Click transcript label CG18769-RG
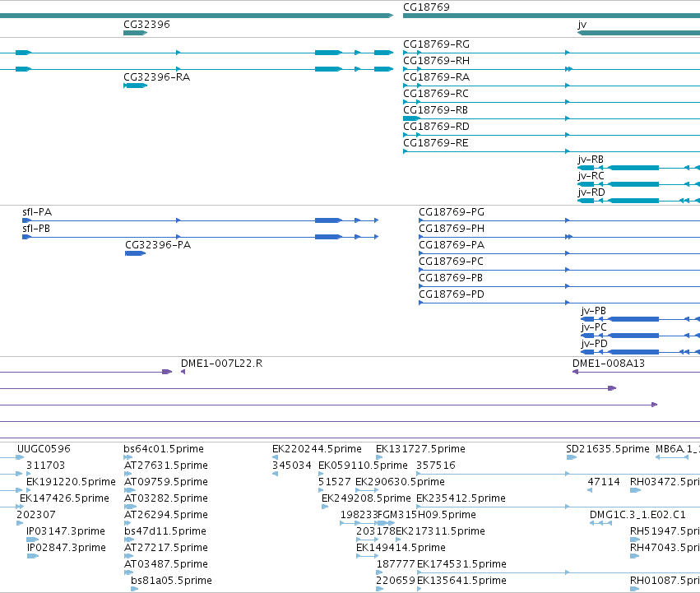700x593 pixels. click(x=436, y=44)
